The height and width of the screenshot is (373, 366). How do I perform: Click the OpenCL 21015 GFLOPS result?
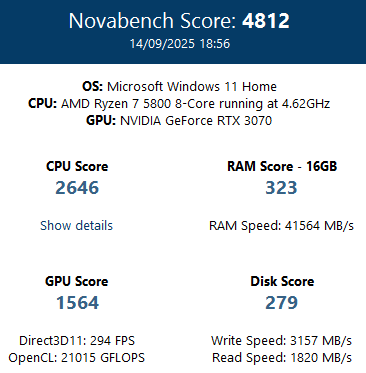pos(77,358)
